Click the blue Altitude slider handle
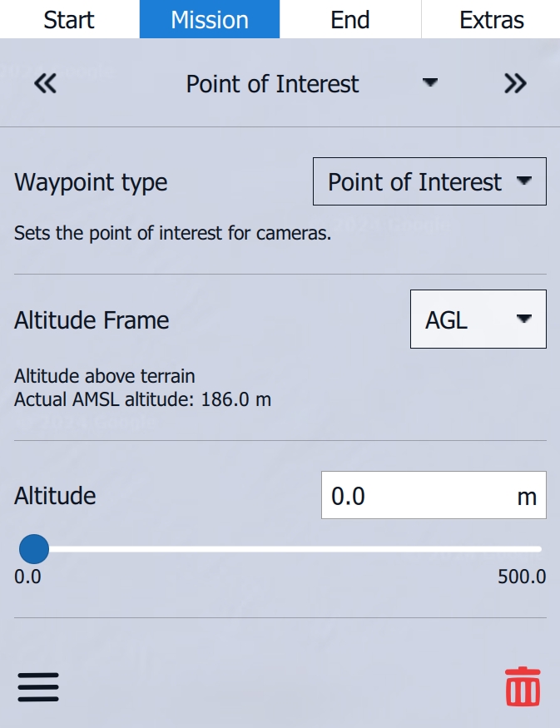 pyautogui.click(x=34, y=549)
